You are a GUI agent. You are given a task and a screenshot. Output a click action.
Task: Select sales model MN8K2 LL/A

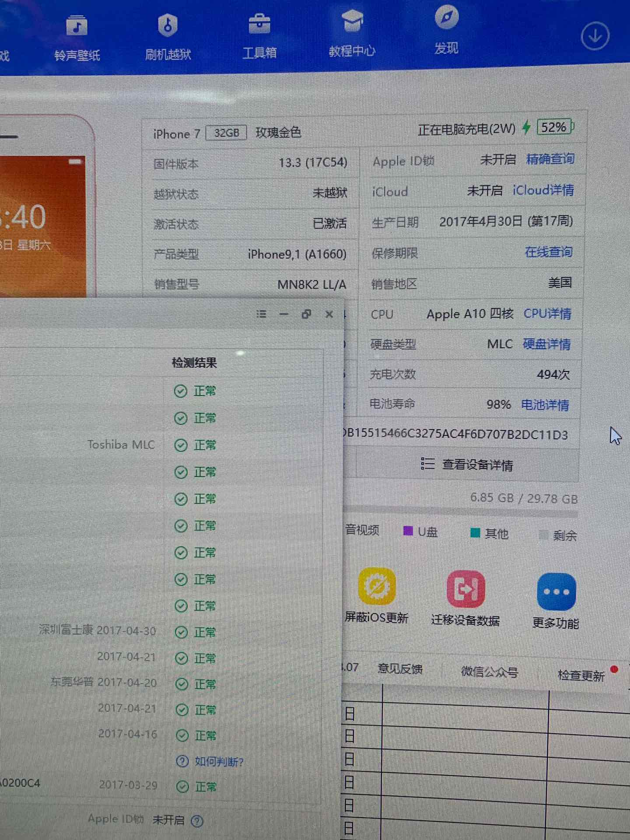pyautogui.click(x=311, y=285)
